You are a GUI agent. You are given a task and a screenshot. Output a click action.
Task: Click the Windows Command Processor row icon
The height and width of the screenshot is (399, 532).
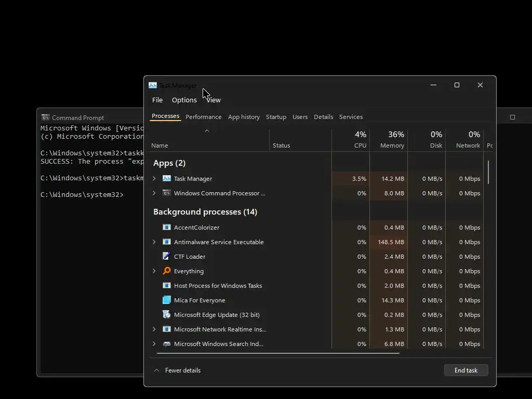(x=167, y=193)
